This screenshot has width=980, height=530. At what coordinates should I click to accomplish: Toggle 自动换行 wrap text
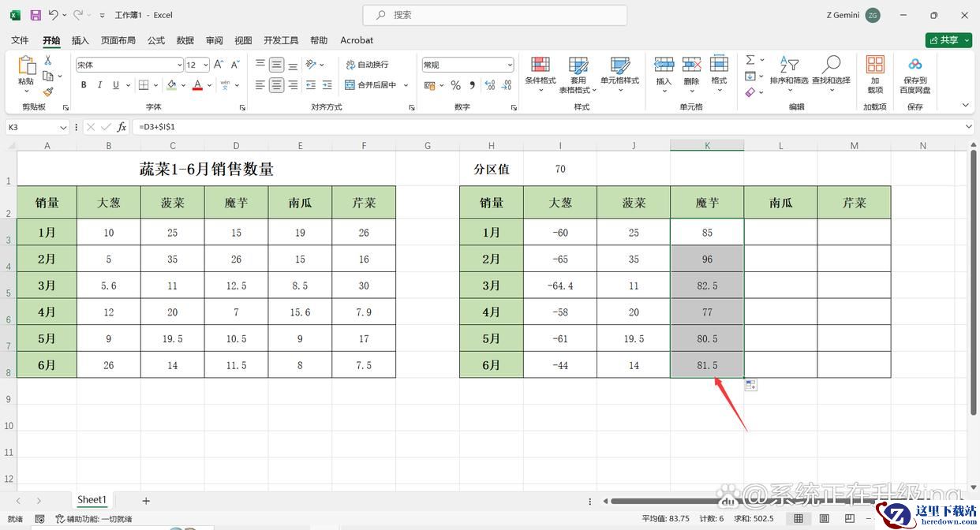click(x=367, y=65)
